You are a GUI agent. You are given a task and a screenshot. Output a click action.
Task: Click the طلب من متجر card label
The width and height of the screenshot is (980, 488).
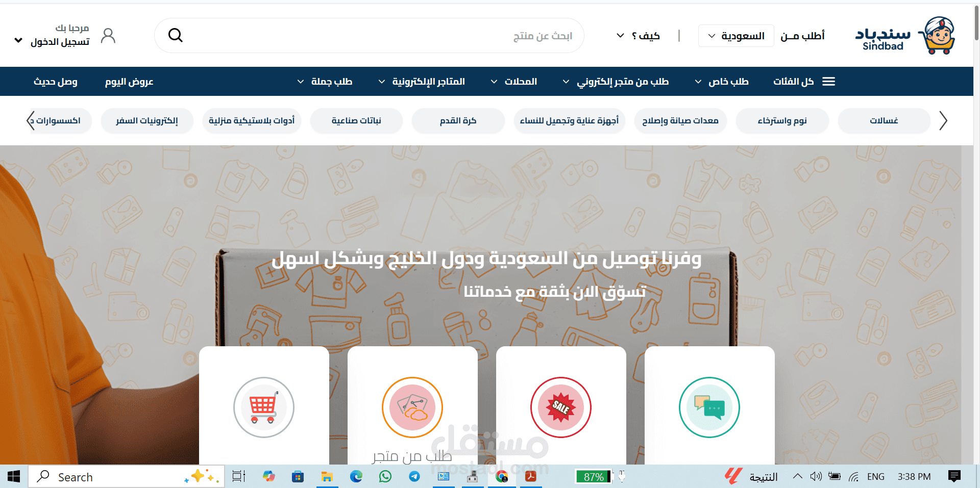pos(412,456)
